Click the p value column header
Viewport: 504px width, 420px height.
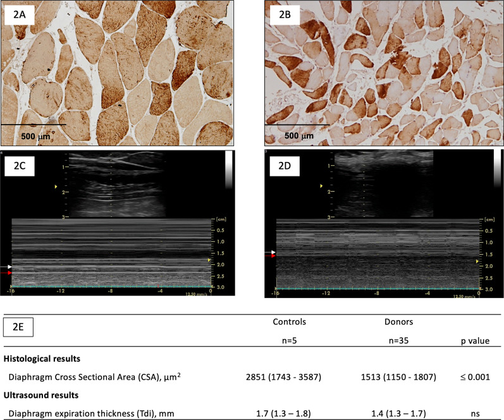[x=475, y=340]
